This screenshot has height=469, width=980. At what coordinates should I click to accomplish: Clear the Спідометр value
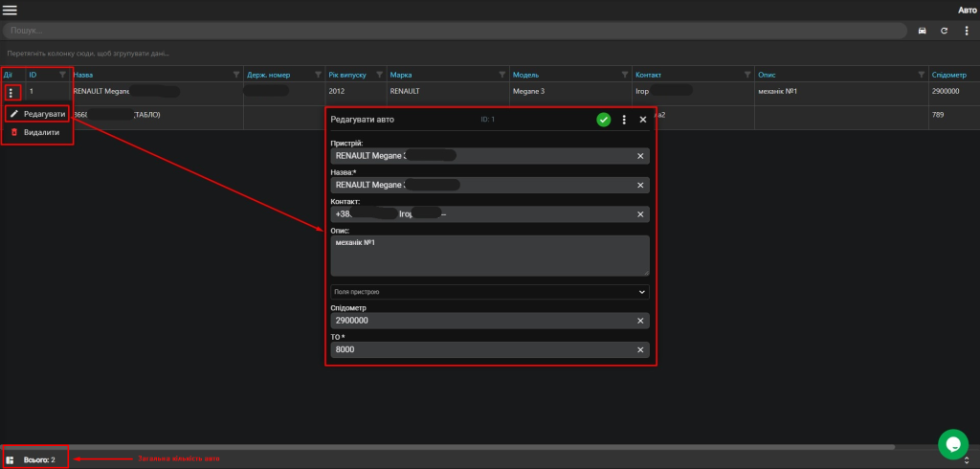click(x=640, y=321)
